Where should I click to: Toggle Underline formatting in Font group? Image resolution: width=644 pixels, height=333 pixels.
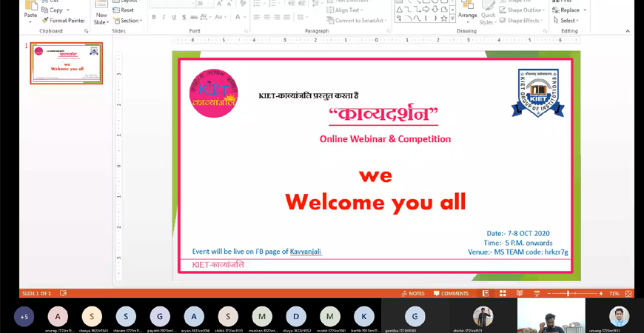(x=174, y=17)
